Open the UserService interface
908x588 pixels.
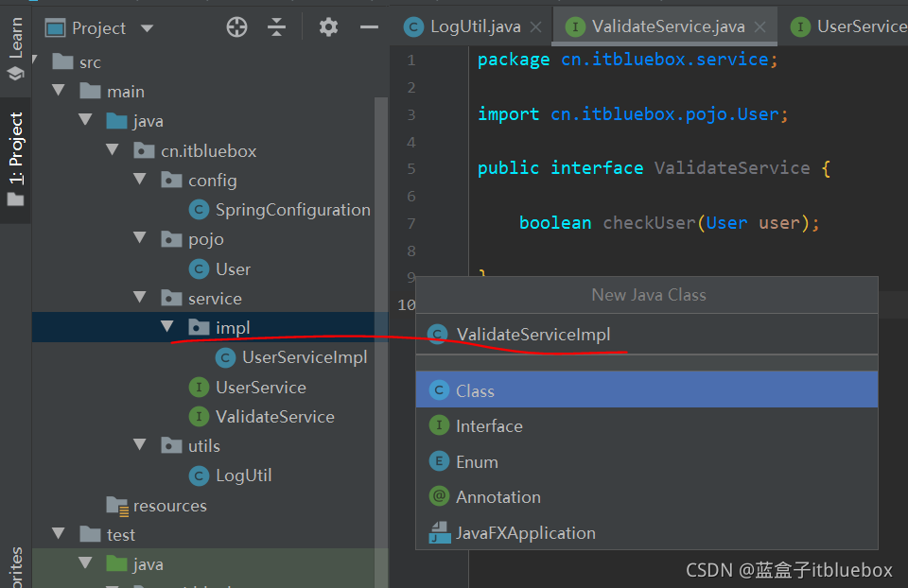click(261, 388)
